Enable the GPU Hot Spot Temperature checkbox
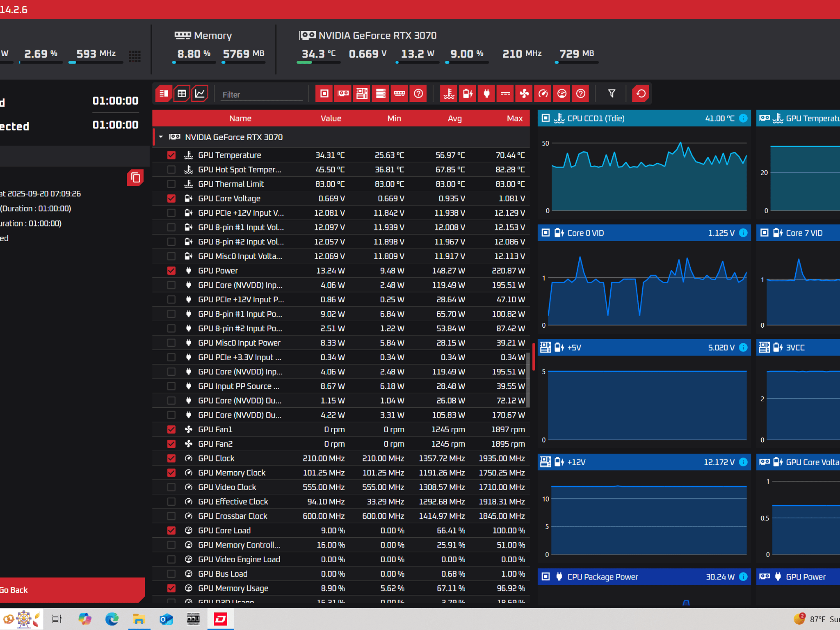Image resolution: width=840 pixels, height=630 pixels. tap(171, 169)
